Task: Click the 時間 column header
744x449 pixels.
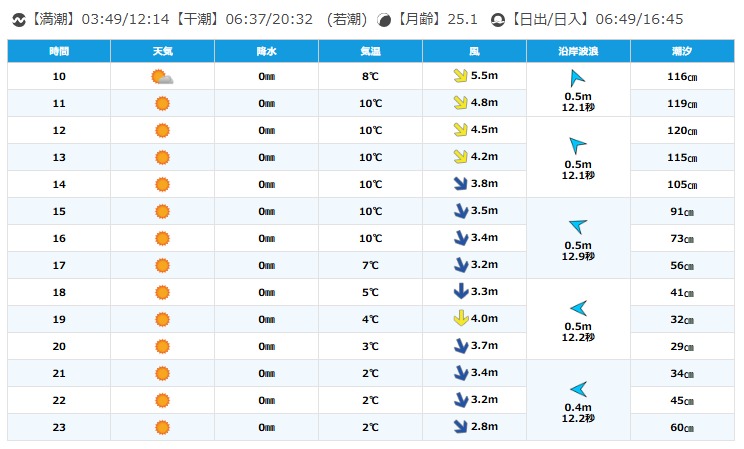Action: click(x=59, y=51)
